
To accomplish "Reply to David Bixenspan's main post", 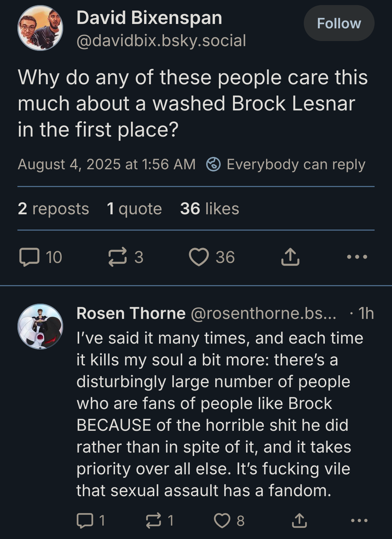I will (29, 257).
